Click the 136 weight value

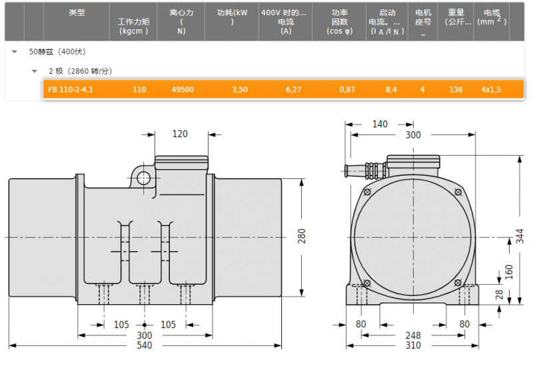point(456,90)
